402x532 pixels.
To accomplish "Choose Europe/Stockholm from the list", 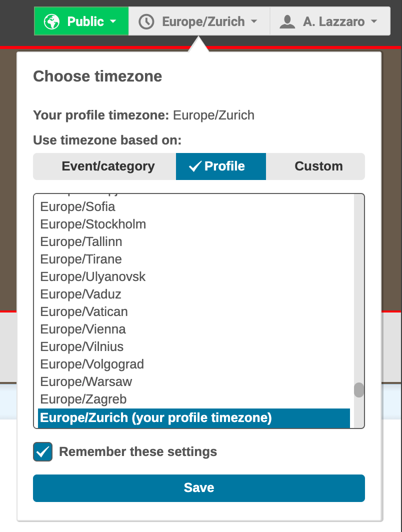I will click(x=93, y=224).
